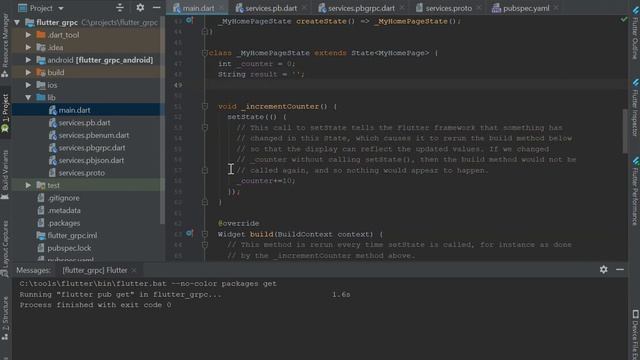The width and height of the screenshot is (640, 360).
Task: Expand the android folder
Action: (28, 60)
